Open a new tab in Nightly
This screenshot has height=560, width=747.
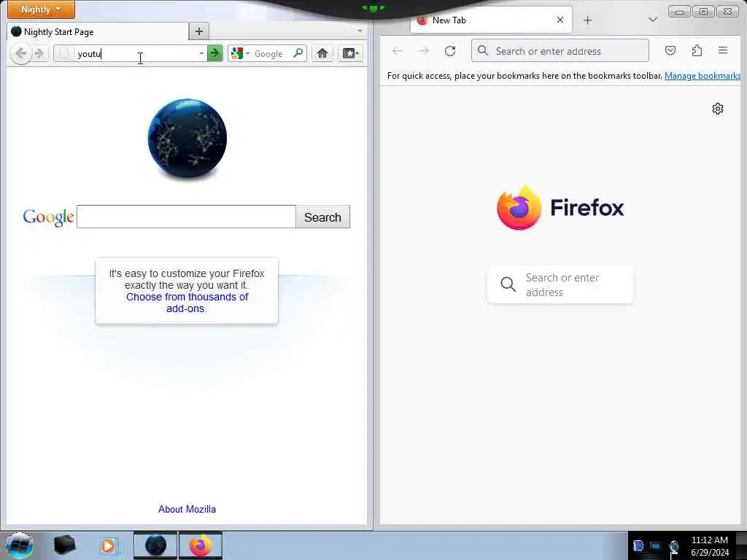click(x=199, y=31)
